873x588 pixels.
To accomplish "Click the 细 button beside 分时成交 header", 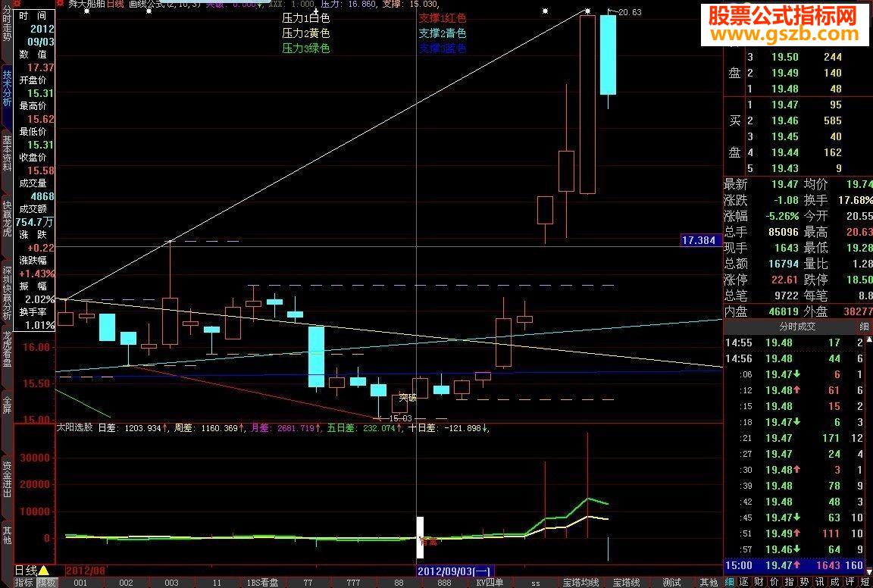I will pos(864,327).
